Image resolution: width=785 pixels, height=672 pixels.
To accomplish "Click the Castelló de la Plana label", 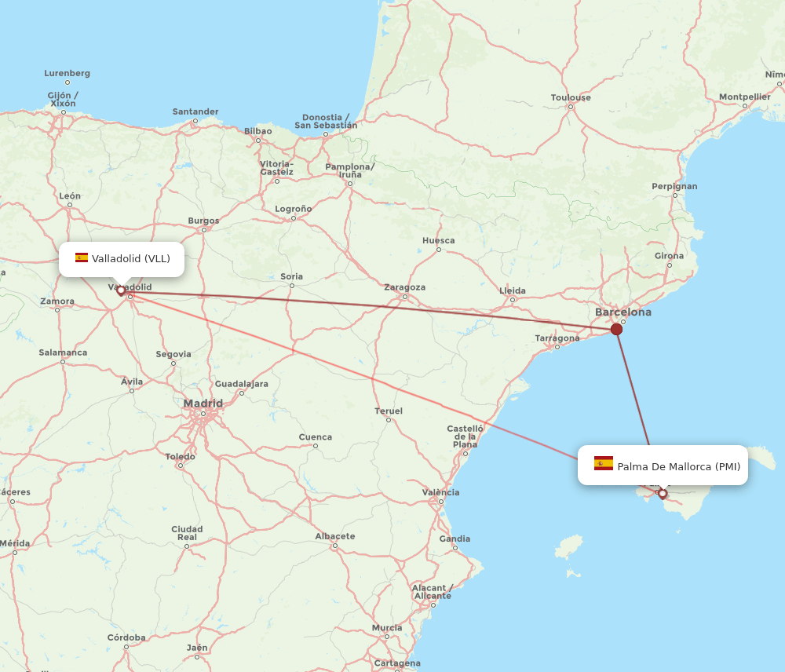I will [465, 436].
